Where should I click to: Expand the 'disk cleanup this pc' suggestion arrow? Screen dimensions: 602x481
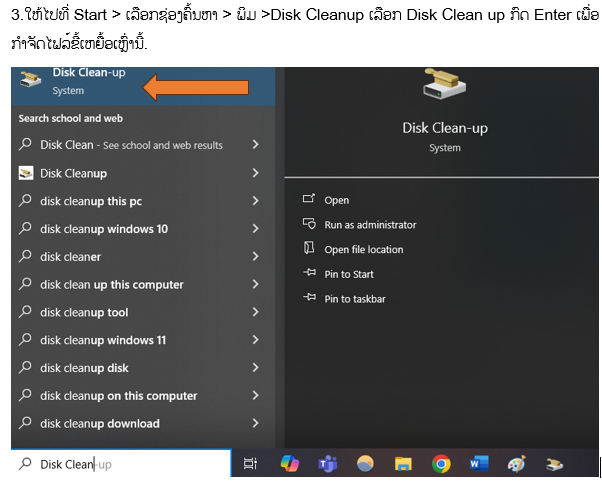[x=256, y=201]
